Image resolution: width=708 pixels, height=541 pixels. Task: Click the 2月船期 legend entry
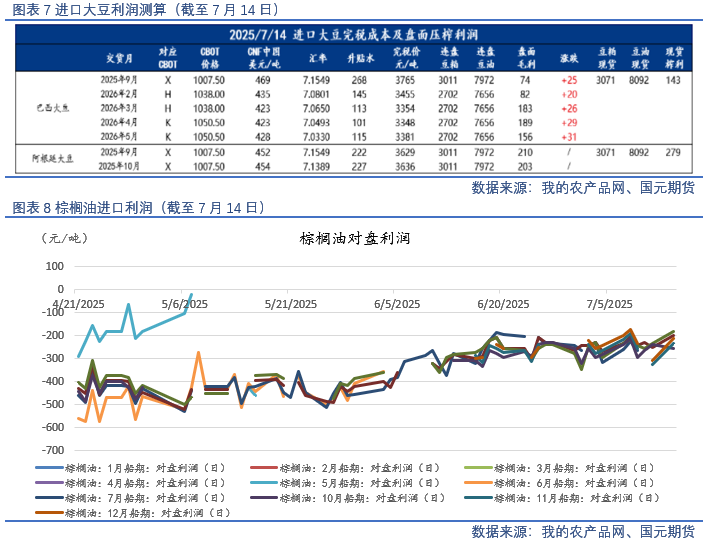(x=345, y=468)
